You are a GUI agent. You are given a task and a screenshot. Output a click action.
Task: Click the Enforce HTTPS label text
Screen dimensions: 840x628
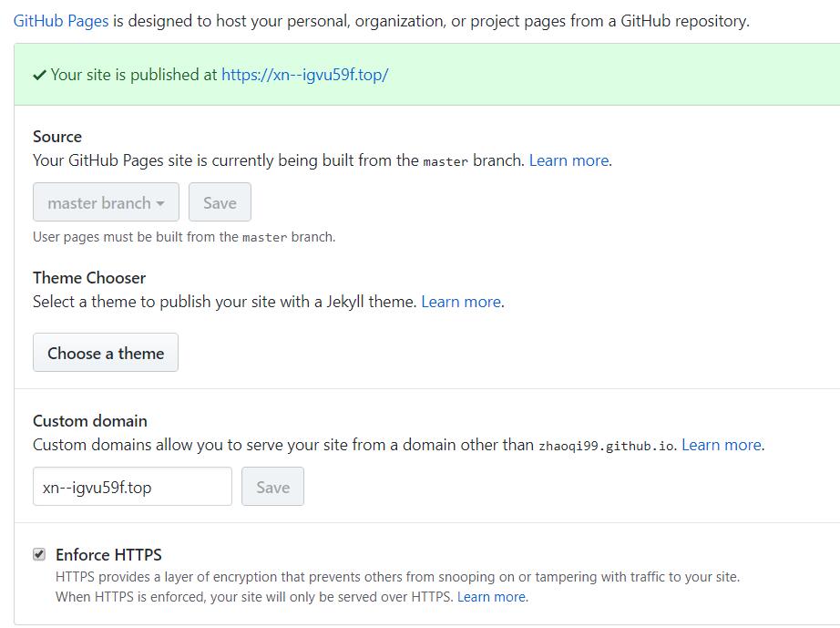[107, 554]
